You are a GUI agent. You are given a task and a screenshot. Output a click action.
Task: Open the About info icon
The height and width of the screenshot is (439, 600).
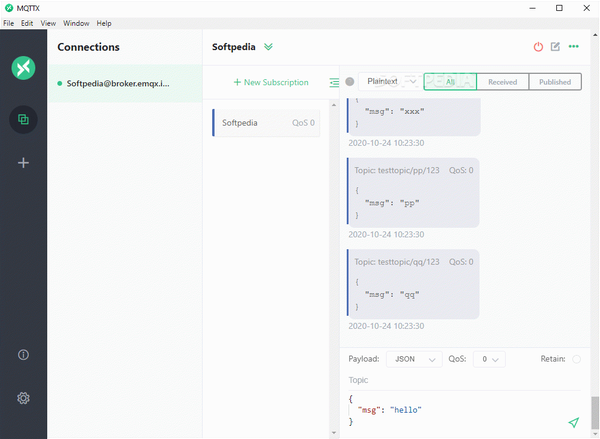[23, 355]
